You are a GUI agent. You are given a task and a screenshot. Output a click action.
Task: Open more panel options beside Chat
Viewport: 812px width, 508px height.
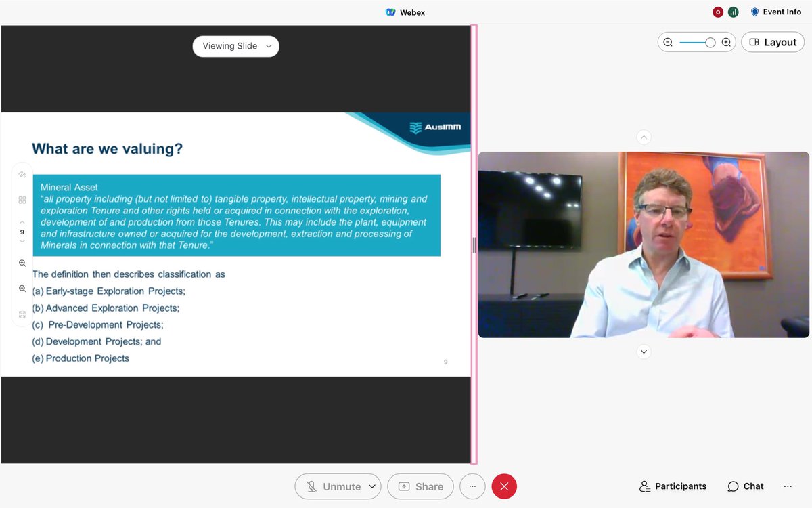[788, 486]
